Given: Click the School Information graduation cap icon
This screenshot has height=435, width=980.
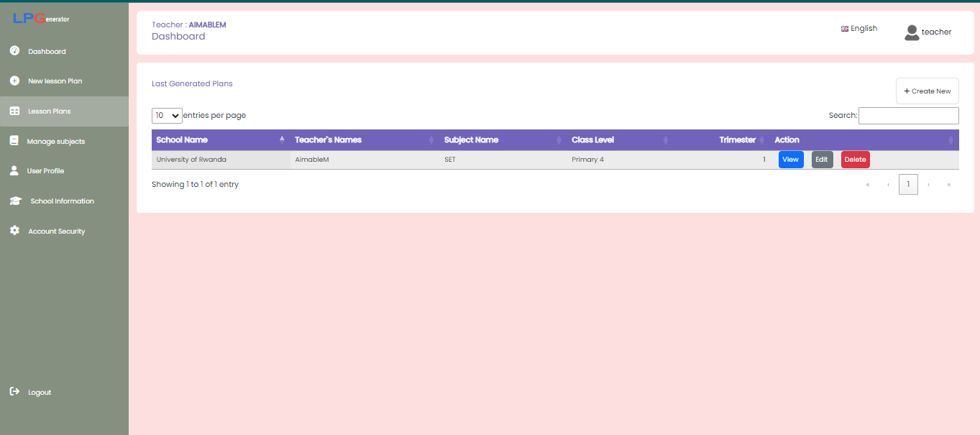Looking at the screenshot, I should point(15,201).
